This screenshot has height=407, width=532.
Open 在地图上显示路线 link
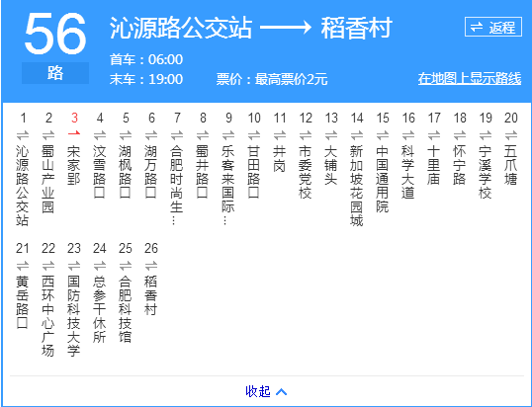click(470, 79)
